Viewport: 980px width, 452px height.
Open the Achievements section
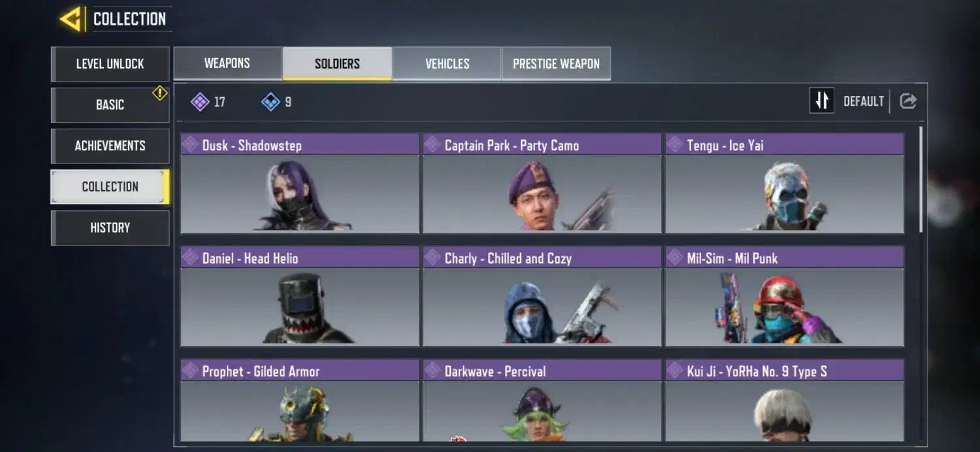tap(110, 146)
